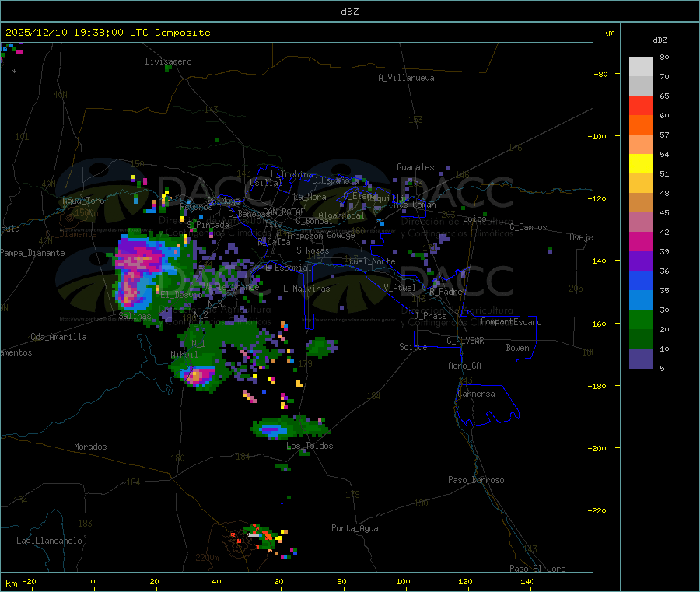Image resolution: width=700 pixels, height=592 pixels.
Task: Click the Divisadero place label
Action: coord(168,61)
